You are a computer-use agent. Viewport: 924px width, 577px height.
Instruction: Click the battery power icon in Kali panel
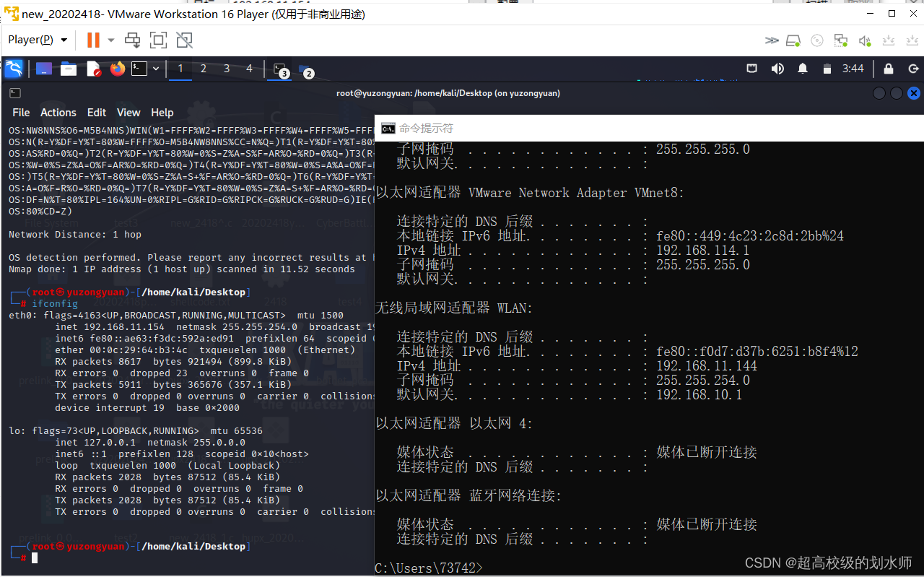point(827,69)
